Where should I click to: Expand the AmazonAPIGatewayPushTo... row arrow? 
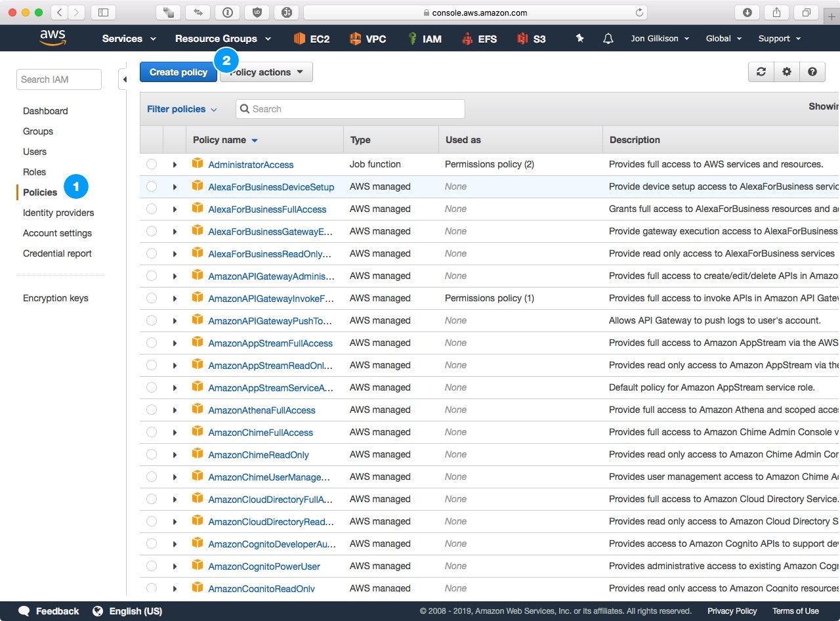coord(175,321)
